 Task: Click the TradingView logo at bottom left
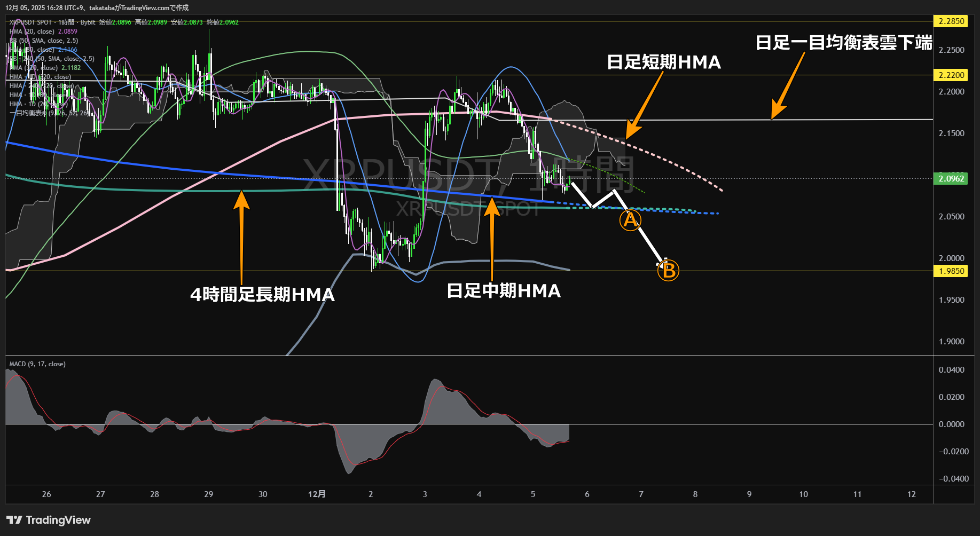tap(49, 520)
